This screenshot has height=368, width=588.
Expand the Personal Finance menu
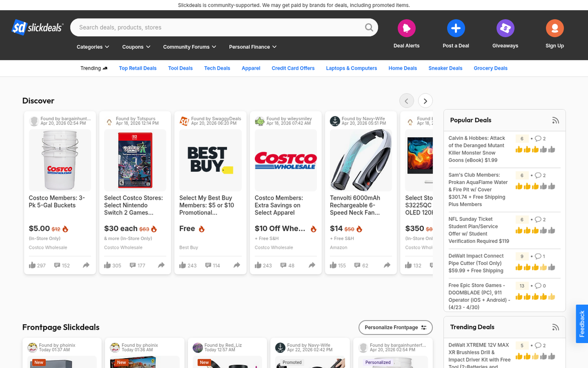252,47
